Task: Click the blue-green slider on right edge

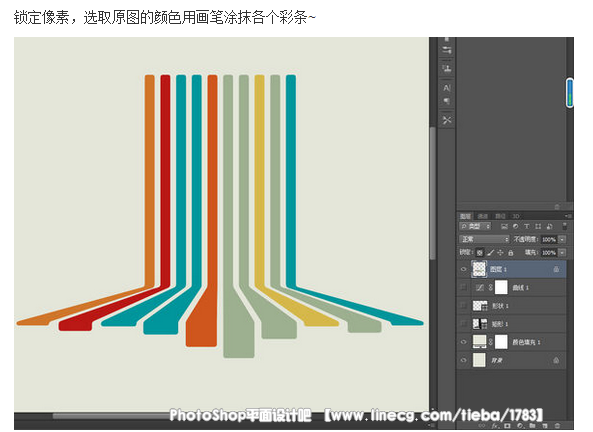Action: (x=570, y=92)
